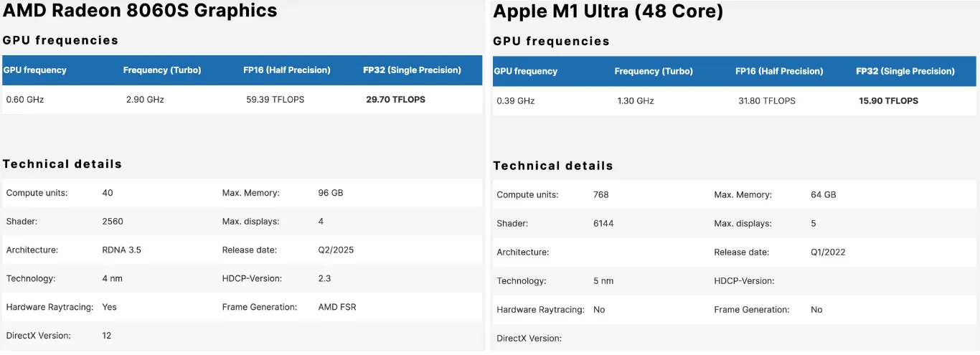The height and width of the screenshot is (355, 980).
Task: Click "Max. displays:" label in the Apple panel
Action: pyautogui.click(x=743, y=224)
